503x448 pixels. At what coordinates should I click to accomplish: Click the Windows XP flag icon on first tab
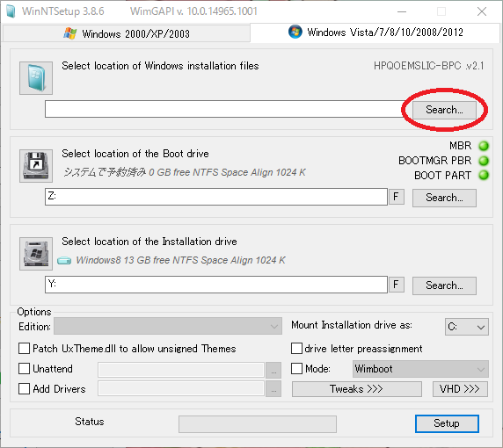coord(70,33)
